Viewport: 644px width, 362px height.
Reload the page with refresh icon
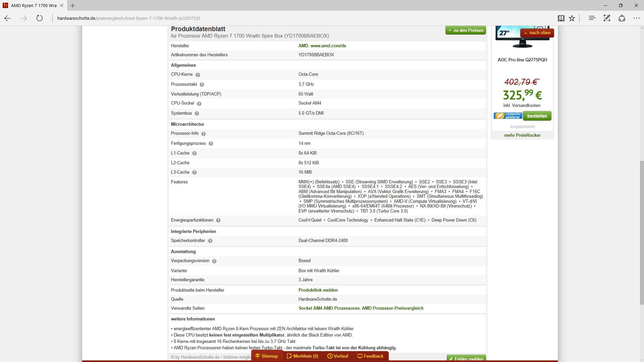(x=40, y=18)
